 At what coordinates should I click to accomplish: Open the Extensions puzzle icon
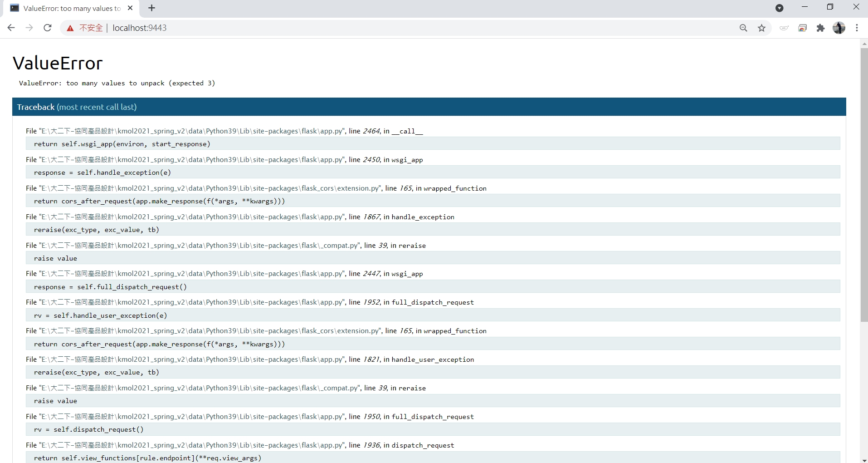(x=820, y=28)
